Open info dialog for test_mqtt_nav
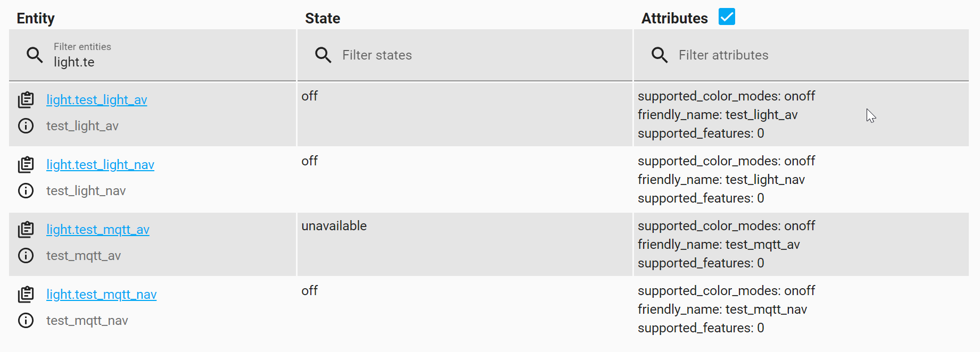The width and height of the screenshot is (980, 352). coord(26,320)
